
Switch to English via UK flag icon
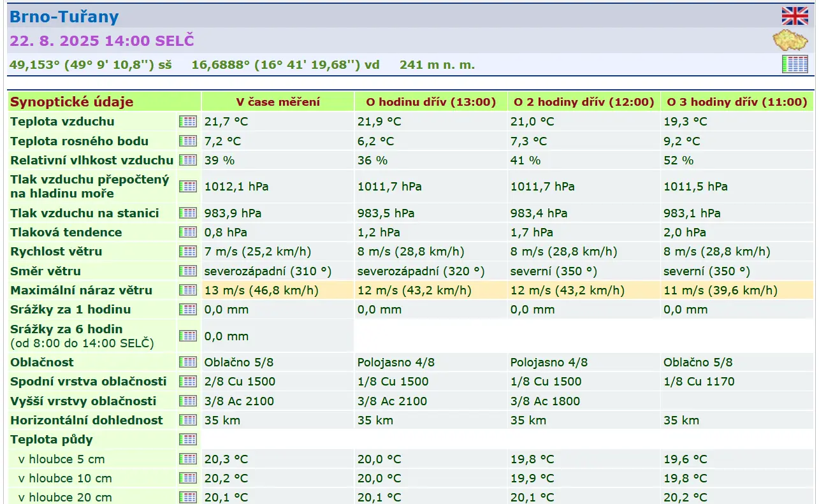click(794, 16)
